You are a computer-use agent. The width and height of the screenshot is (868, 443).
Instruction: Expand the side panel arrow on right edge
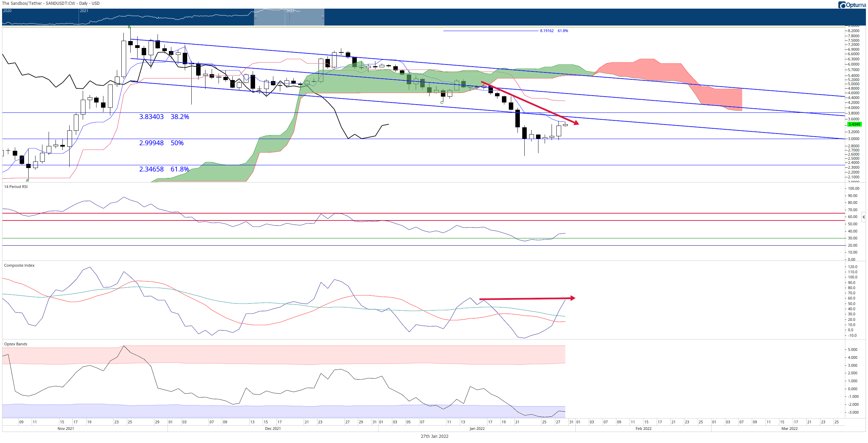pos(864,217)
